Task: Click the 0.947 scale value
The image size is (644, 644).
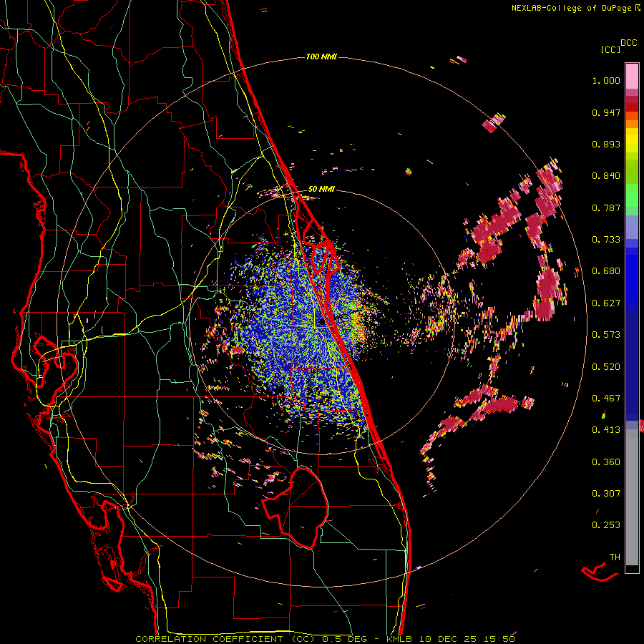Action: [606, 112]
